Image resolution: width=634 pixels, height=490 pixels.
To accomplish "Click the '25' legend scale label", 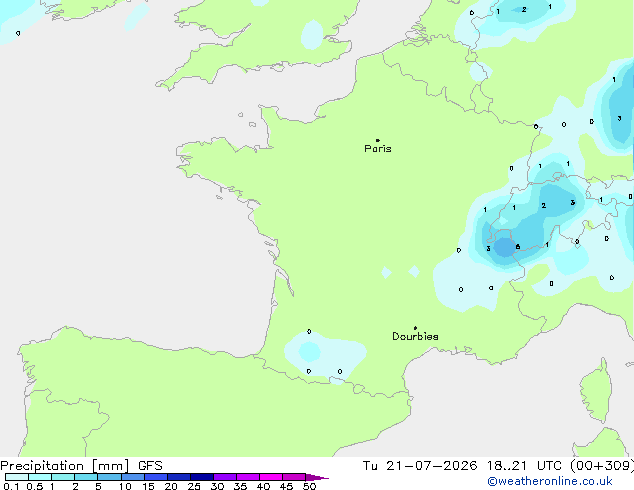I will 194,486.
